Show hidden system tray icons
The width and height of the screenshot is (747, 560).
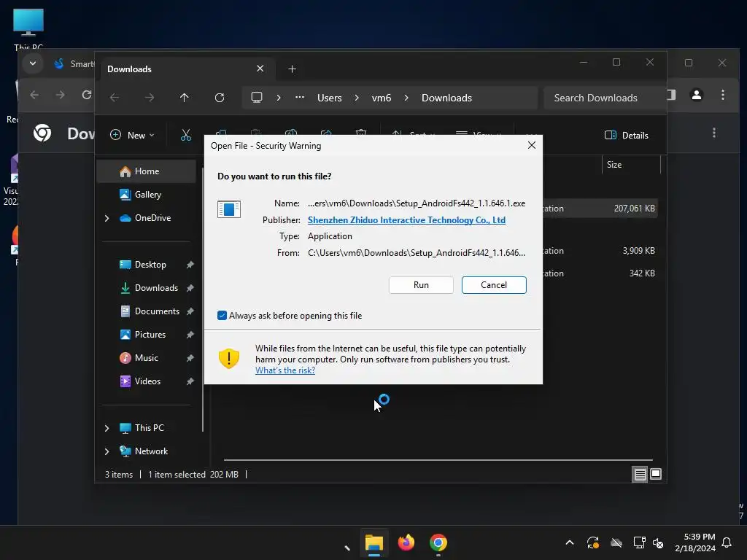(x=569, y=542)
